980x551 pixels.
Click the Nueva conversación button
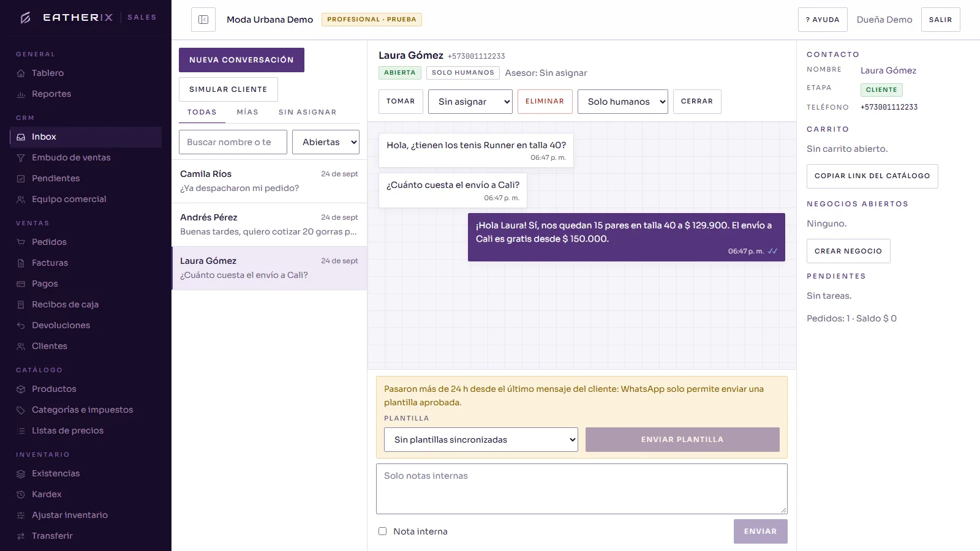coord(241,60)
